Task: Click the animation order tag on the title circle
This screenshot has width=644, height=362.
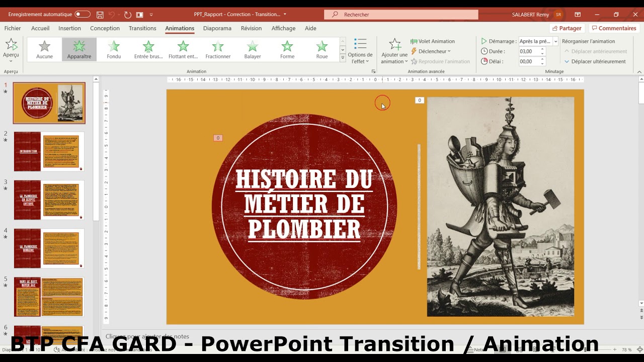Action: point(218,138)
